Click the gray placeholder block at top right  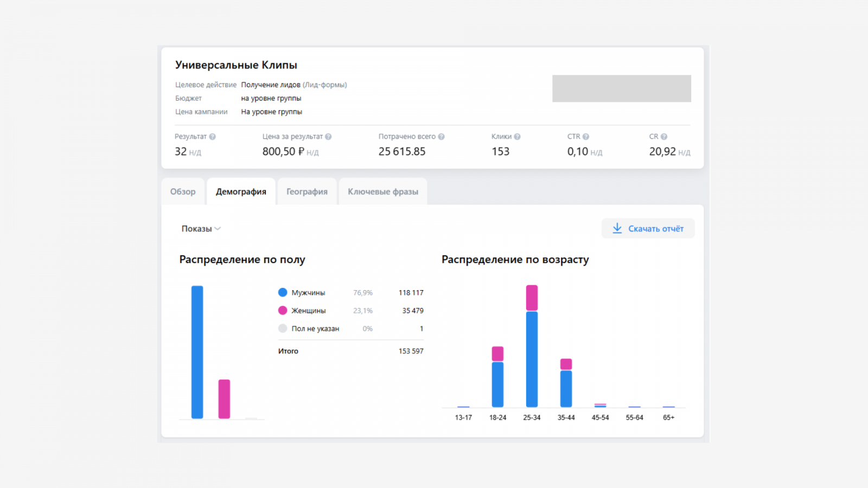[621, 88]
